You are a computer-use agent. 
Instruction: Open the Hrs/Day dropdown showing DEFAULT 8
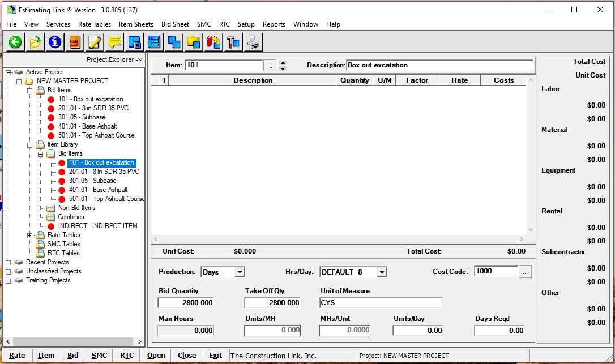tap(382, 272)
